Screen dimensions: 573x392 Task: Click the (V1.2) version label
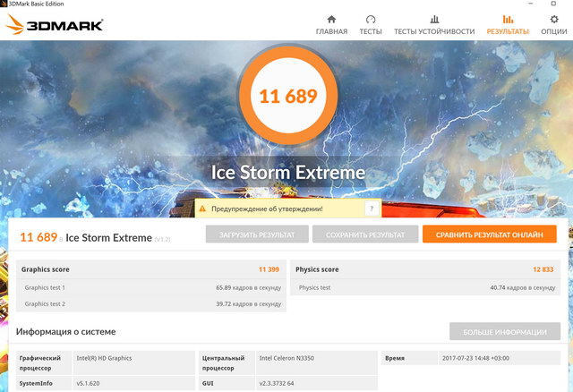pos(162,239)
